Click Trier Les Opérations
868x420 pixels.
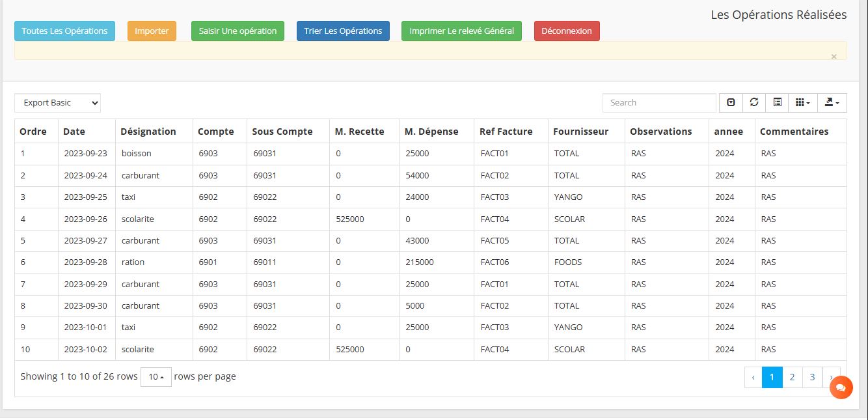click(x=343, y=31)
